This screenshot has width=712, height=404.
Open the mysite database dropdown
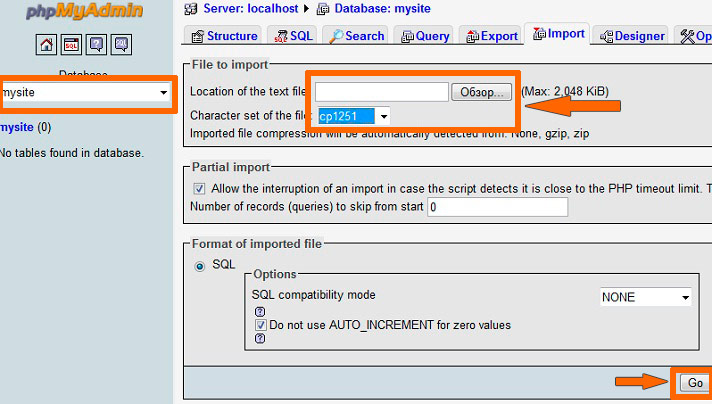click(x=85, y=92)
